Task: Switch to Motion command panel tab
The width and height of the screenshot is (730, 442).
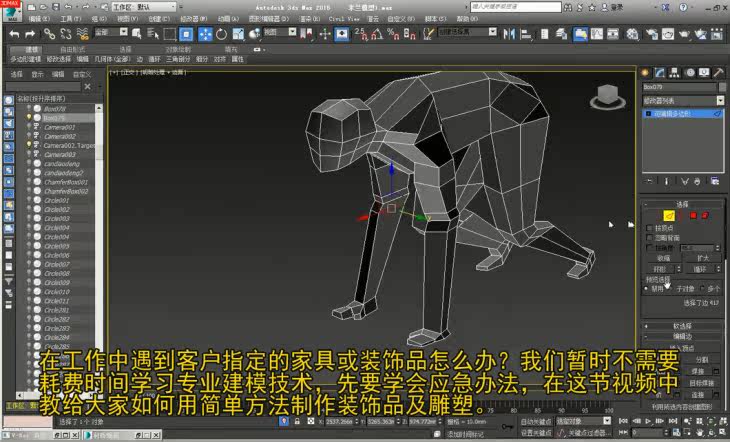Action: (x=689, y=72)
